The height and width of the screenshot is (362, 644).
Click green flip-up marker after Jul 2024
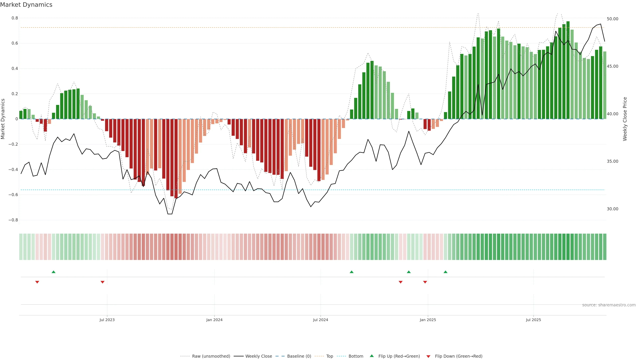352,272
